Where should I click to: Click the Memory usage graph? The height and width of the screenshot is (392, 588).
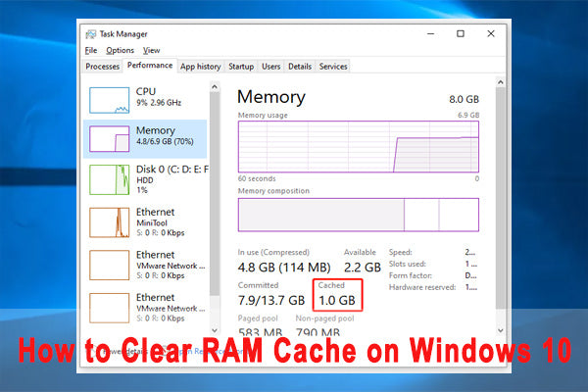click(x=358, y=147)
